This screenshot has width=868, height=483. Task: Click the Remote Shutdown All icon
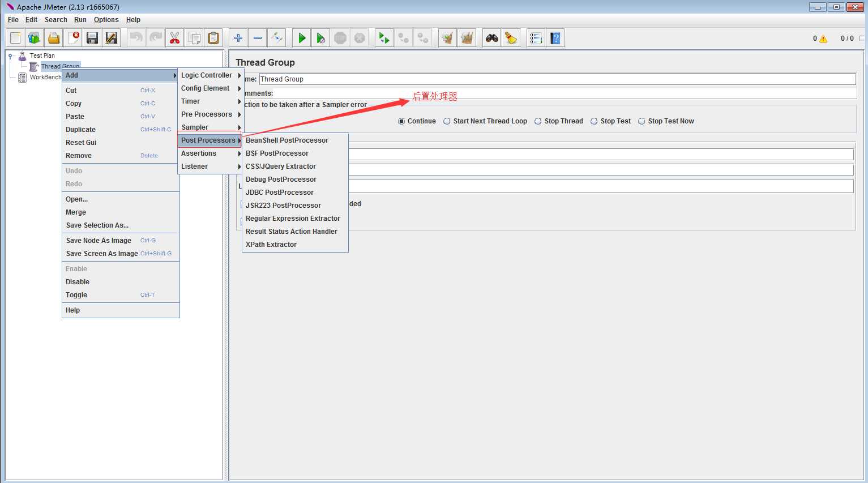pos(422,38)
